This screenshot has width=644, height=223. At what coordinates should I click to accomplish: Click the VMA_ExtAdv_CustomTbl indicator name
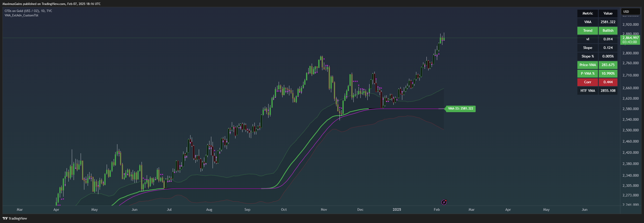[21, 15]
